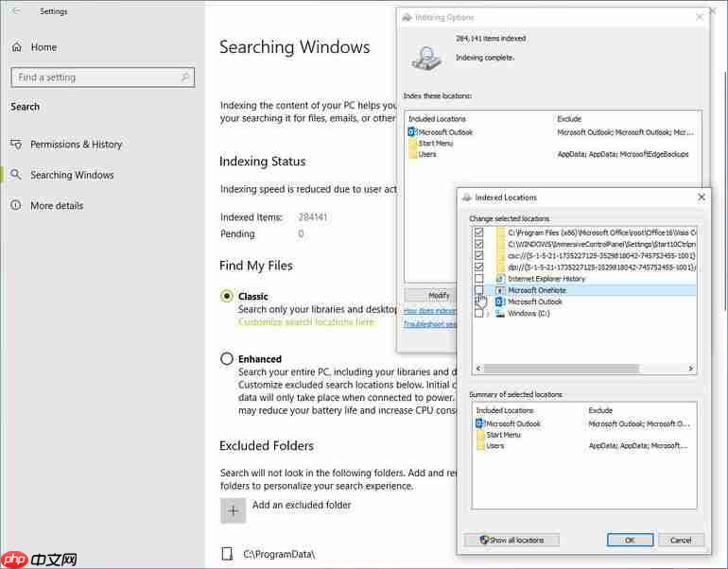This screenshot has height=569, width=728.
Task: Click the Permissions & History sidebar icon
Action: pos(16,145)
